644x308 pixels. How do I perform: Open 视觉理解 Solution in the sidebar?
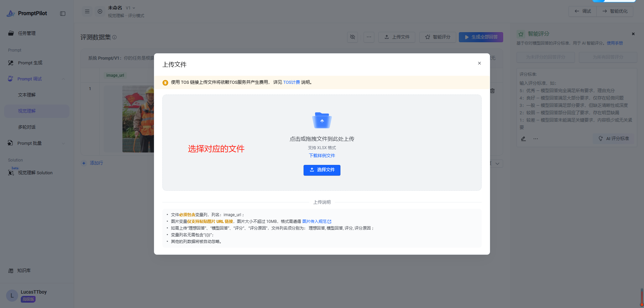click(x=35, y=173)
